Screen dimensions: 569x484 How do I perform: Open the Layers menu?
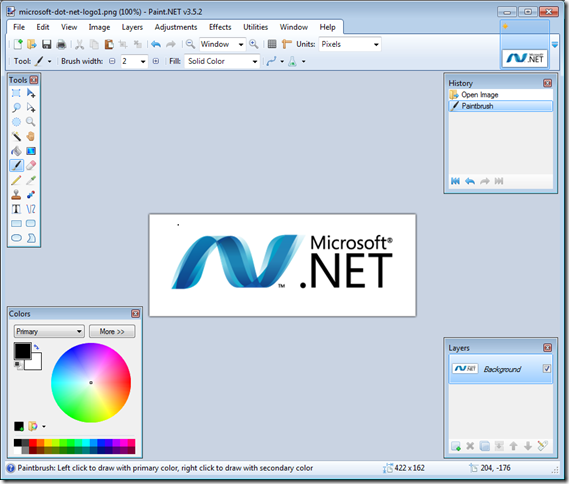click(x=132, y=27)
